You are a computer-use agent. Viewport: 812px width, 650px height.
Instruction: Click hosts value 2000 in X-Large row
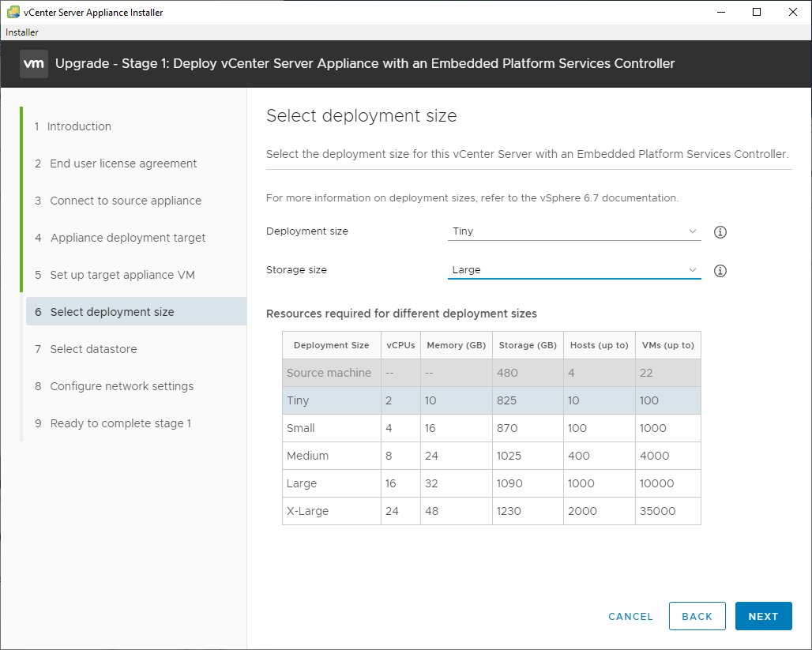click(583, 511)
